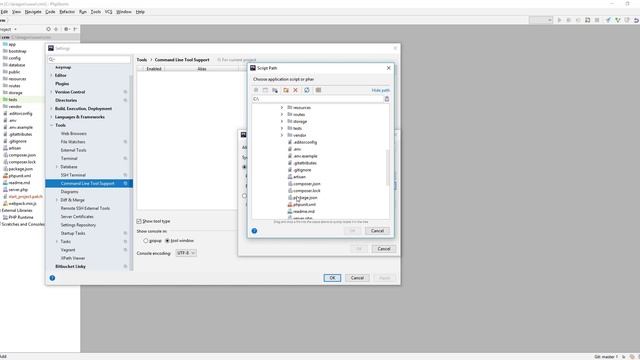Click the Script Path path input field
This screenshot has height=360, width=640.
[318, 99]
